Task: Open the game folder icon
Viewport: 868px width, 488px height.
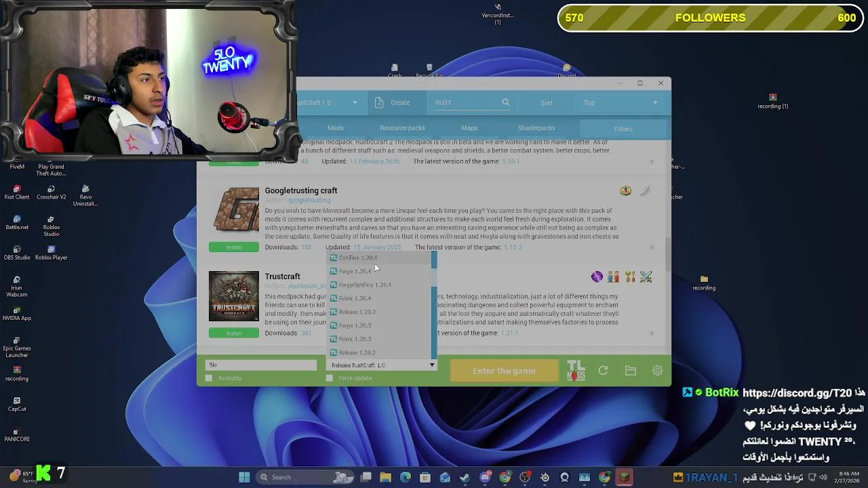Action: pyautogui.click(x=631, y=371)
